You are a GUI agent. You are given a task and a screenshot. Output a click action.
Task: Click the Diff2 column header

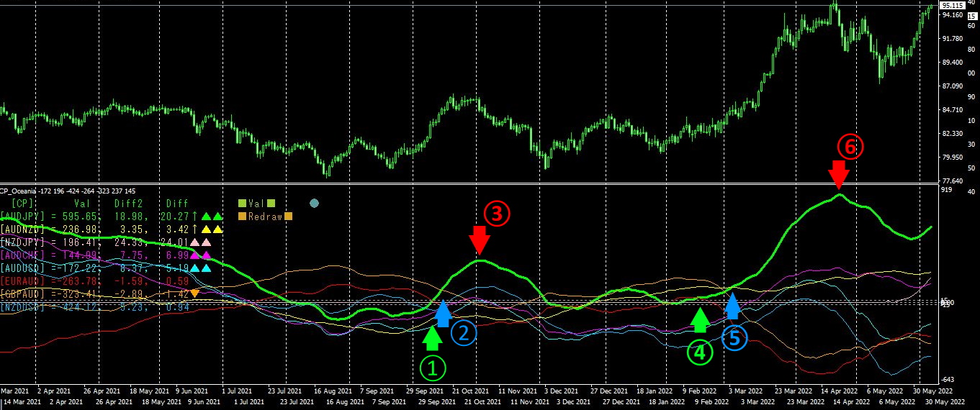coord(128,204)
